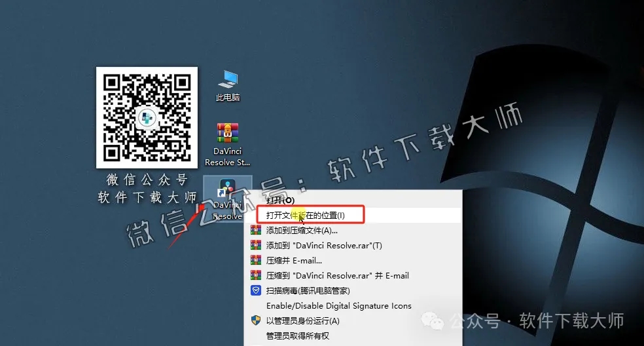Choose 打开(O) from the context menu
The width and height of the screenshot is (644, 346).
coord(280,200)
